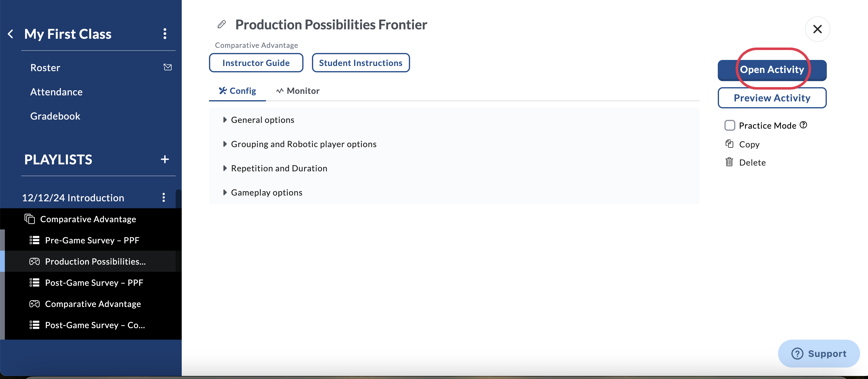The height and width of the screenshot is (379, 868).
Task: Expand Grouping and Robotic player options
Action: [x=300, y=144]
